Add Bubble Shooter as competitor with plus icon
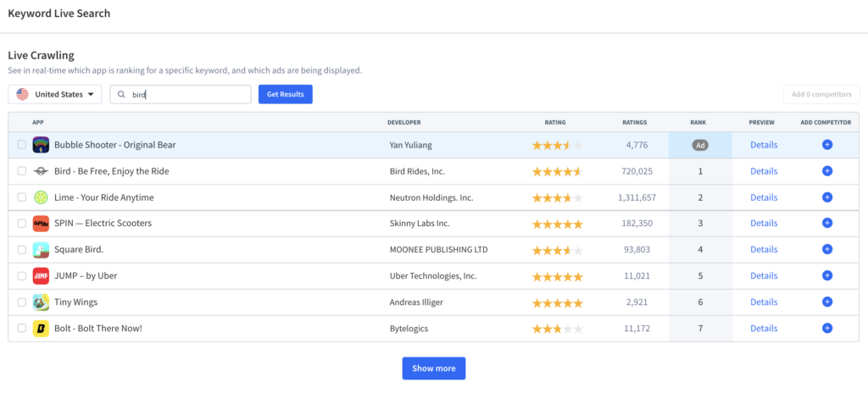This screenshot has width=868, height=399. (x=827, y=145)
